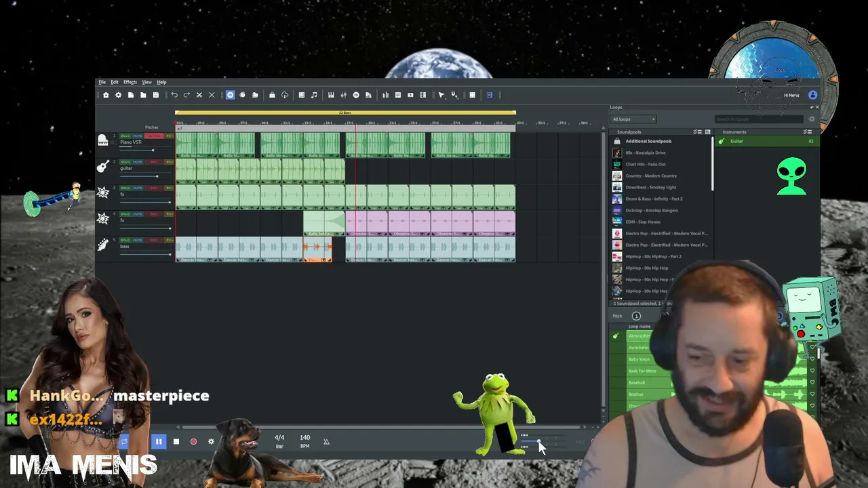Mute the guitar track
The width and height of the screenshot is (868, 488).
137,162
